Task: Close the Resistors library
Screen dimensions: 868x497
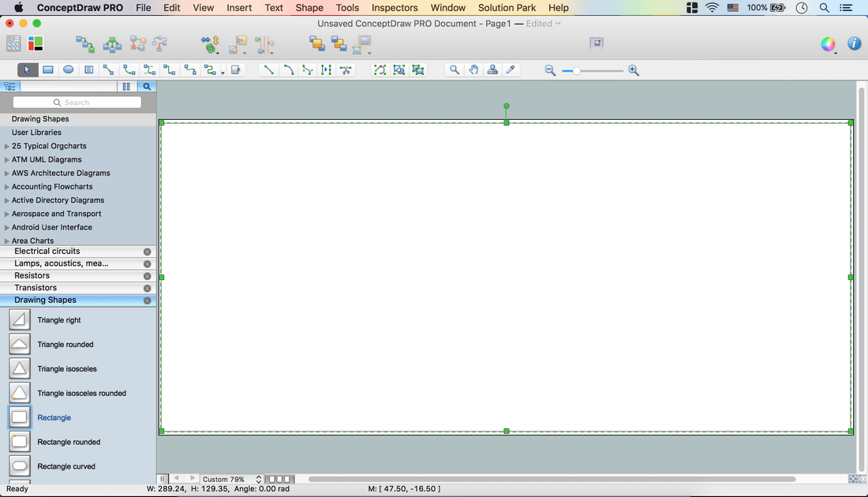Action: pos(148,275)
